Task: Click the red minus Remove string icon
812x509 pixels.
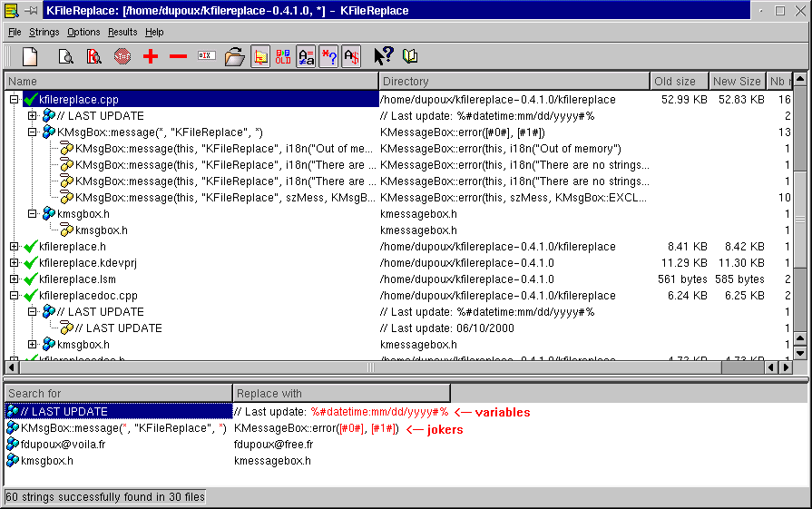Action: 178,57
